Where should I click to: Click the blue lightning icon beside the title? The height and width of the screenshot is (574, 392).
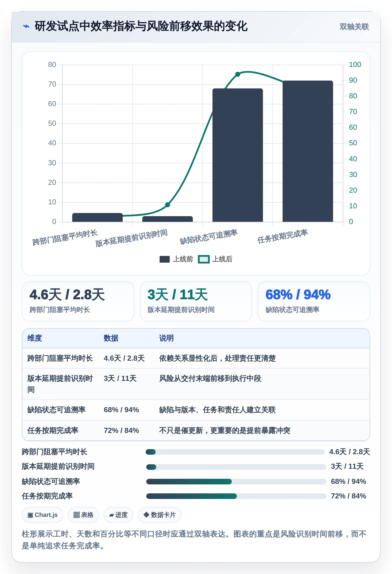click(x=26, y=27)
